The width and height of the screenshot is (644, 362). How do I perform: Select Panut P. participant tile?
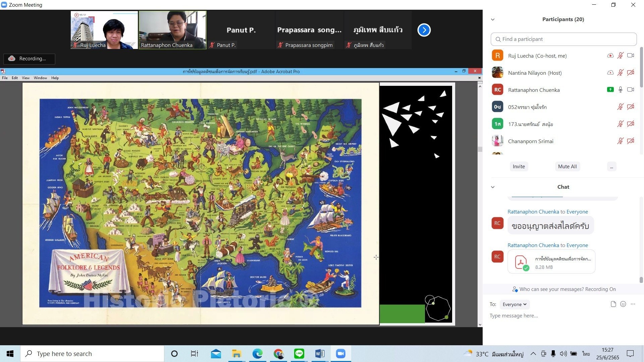point(241,30)
